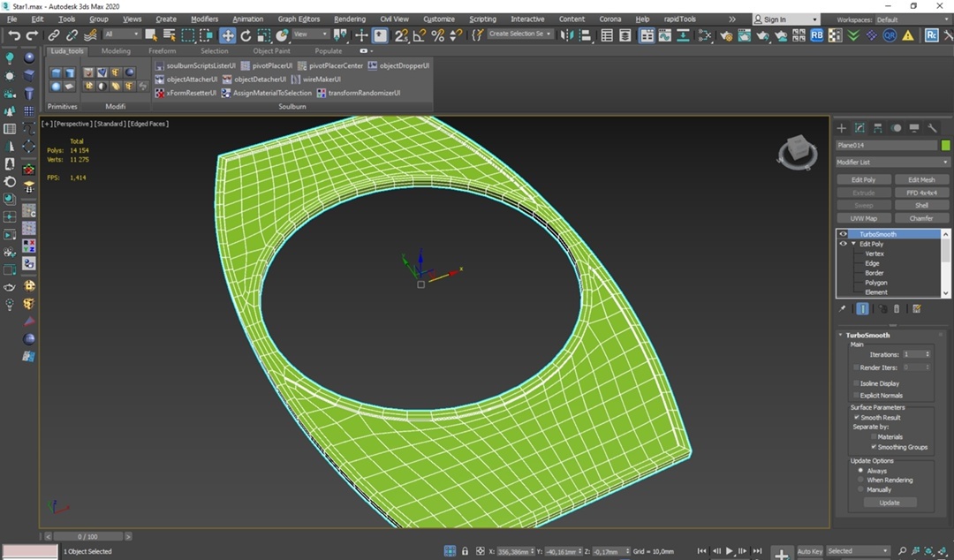Open the Utilities wrench tab
The width and height of the screenshot is (954, 560).
(x=932, y=128)
